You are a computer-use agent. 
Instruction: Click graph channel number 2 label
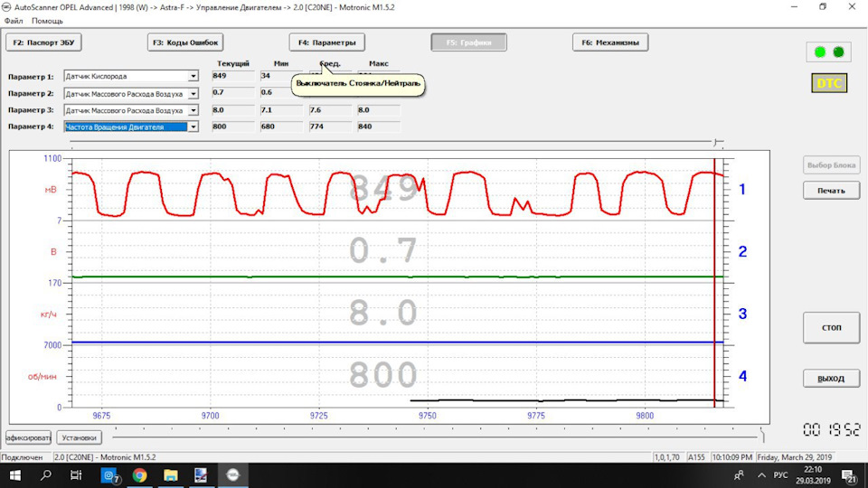(x=743, y=252)
